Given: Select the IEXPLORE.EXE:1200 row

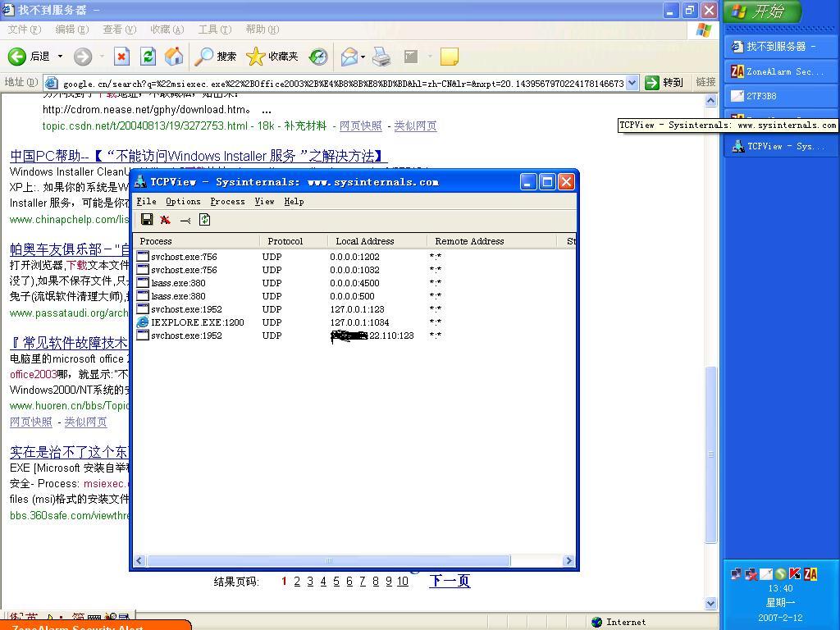Looking at the screenshot, I should (354, 322).
